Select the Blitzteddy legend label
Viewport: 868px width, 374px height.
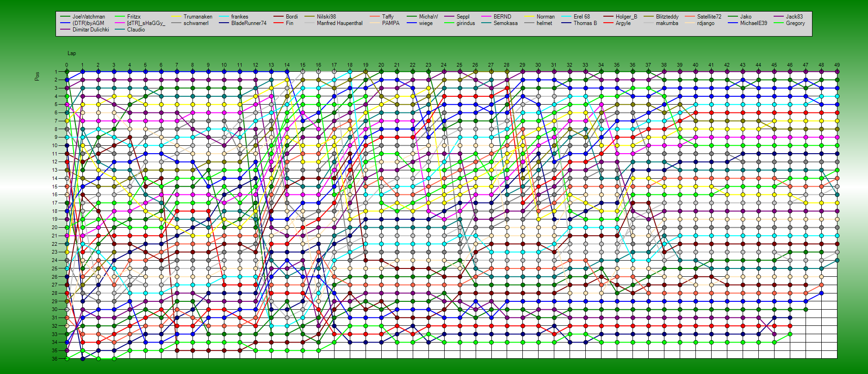point(667,17)
